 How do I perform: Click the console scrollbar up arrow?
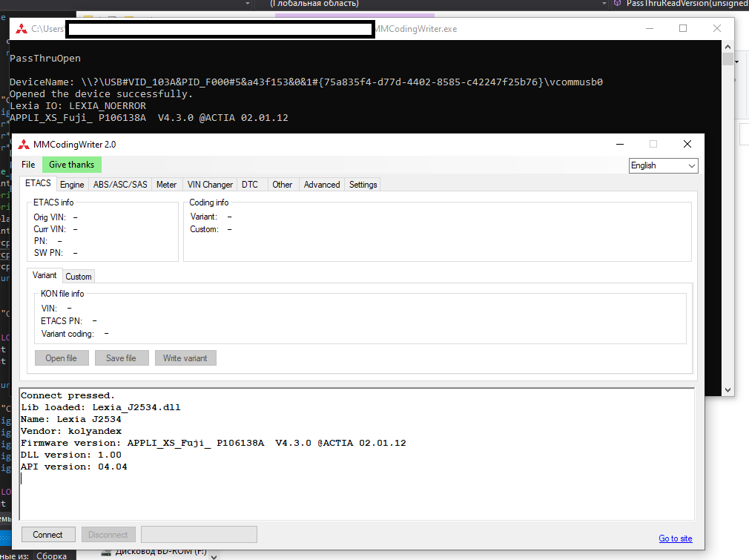pos(727,46)
